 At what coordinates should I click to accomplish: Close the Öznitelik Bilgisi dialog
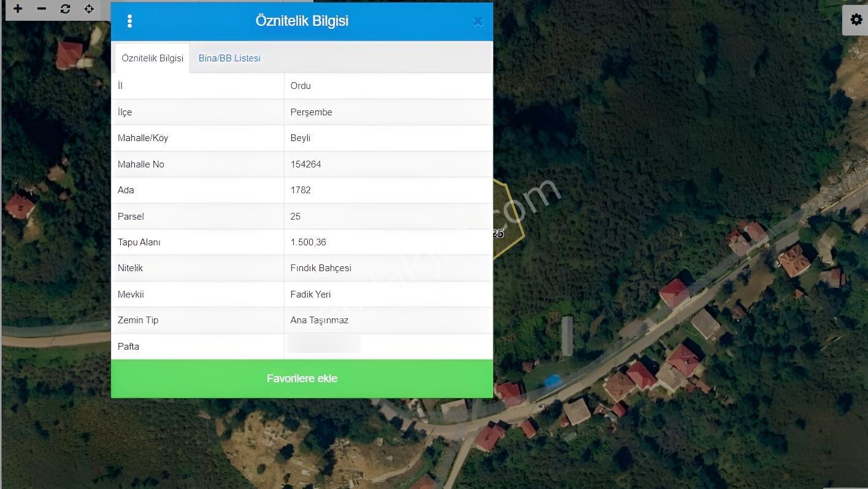pos(478,21)
